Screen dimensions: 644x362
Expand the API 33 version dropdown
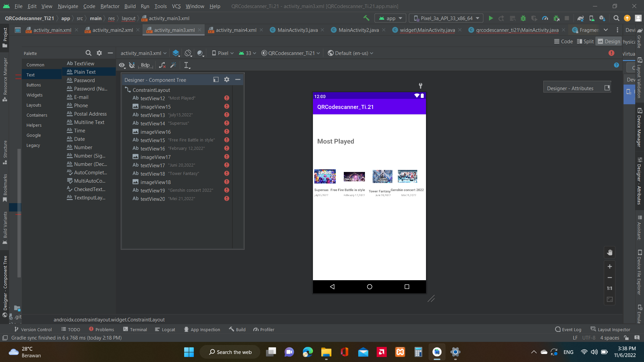(x=247, y=53)
